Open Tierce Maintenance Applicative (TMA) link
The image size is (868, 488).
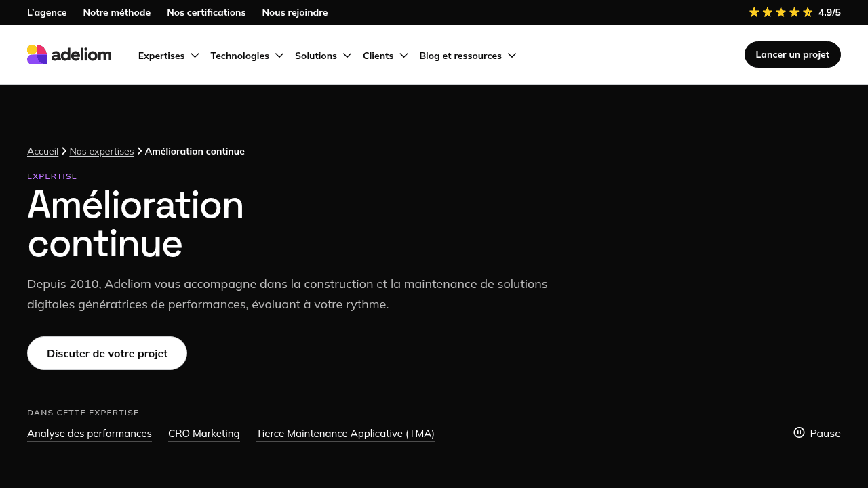tap(345, 434)
